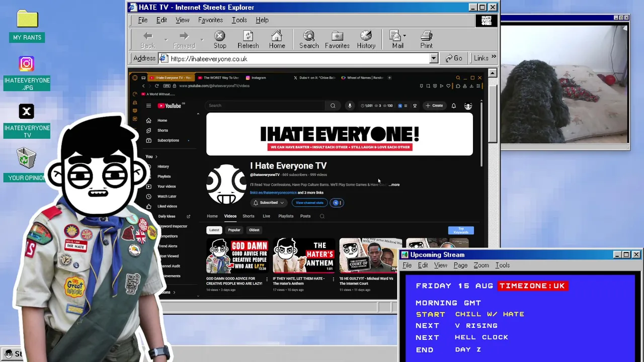This screenshot has height=362, width=644.
Task: Open the Address bar dropdown arrow
Action: (x=434, y=59)
